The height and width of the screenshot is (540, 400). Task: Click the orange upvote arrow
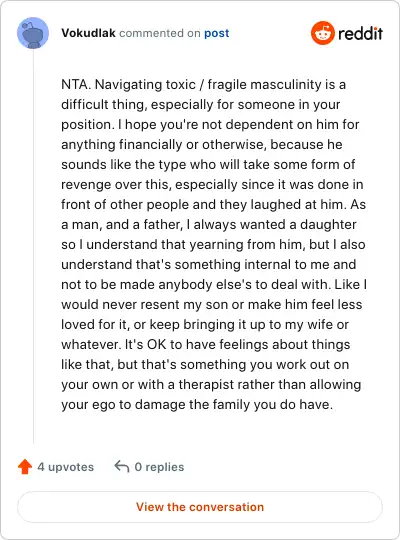tap(25, 467)
